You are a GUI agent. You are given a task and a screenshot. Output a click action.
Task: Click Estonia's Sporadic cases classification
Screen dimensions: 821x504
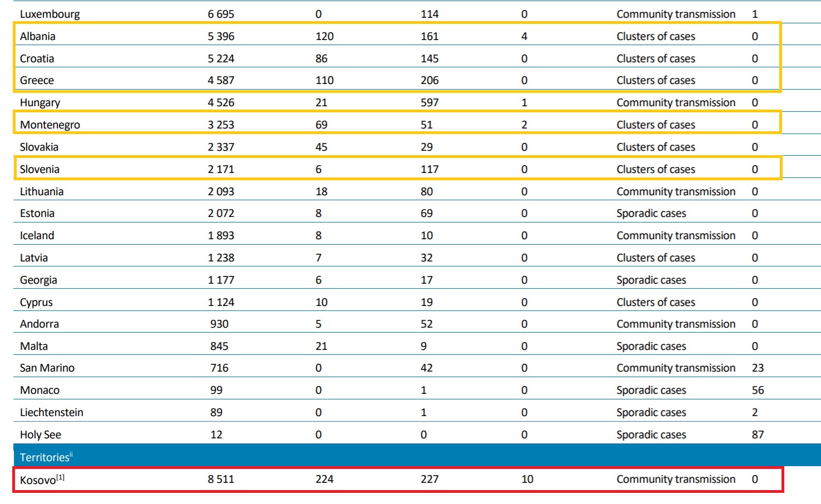tap(651, 213)
